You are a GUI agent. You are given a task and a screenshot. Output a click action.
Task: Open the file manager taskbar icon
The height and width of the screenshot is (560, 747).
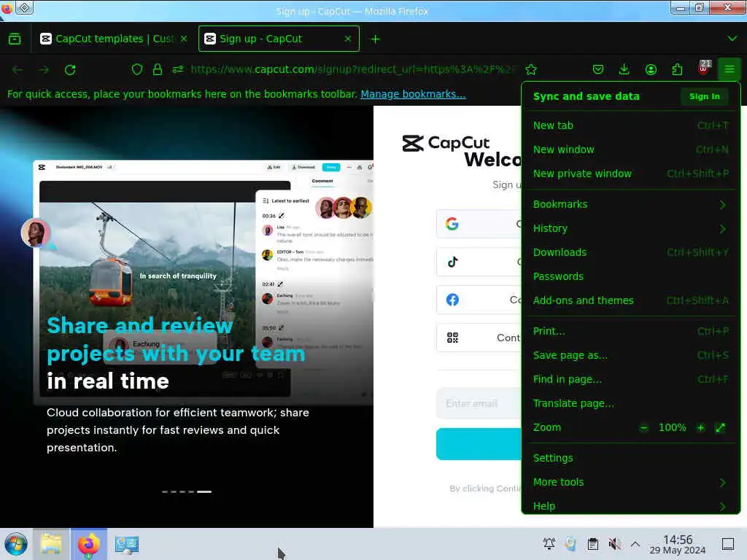pyautogui.click(x=51, y=544)
